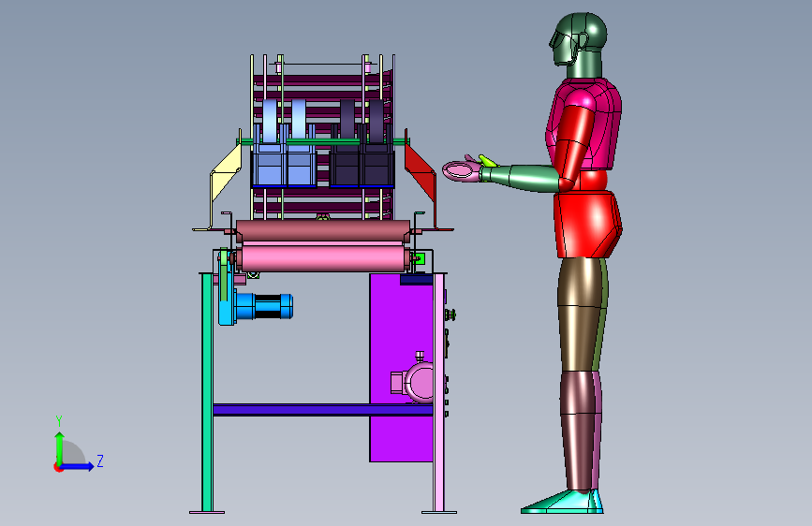Screen dimensions: 812x526
Task: Pick the light pink lower roller
Action: pos(323,258)
